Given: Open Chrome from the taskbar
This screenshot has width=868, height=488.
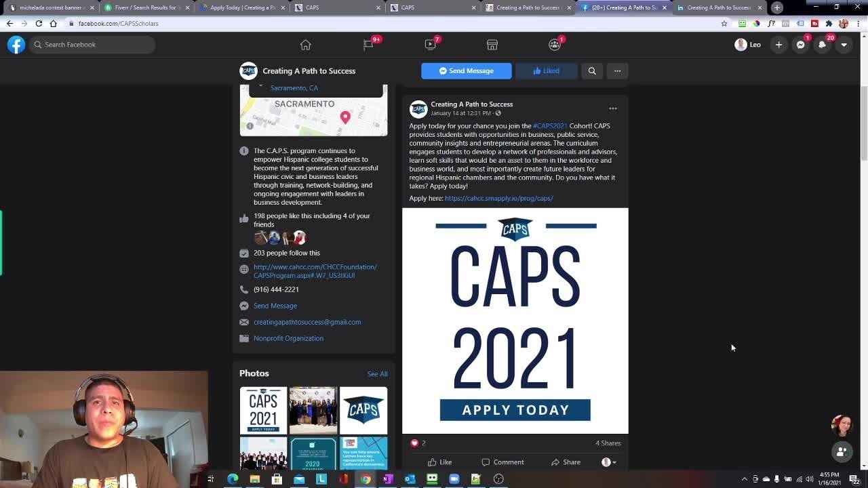Looking at the screenshot, I should pos(366,479).
